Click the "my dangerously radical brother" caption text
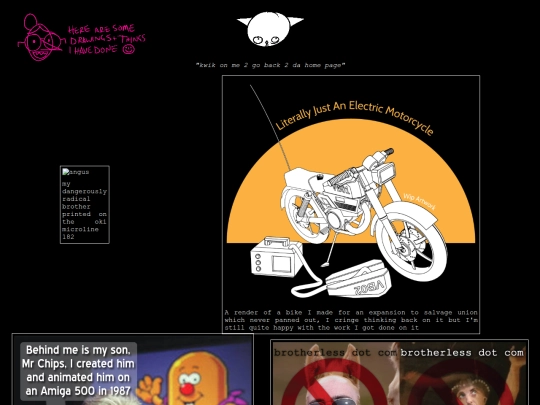 pyautogui.click(x=84, y=210)
